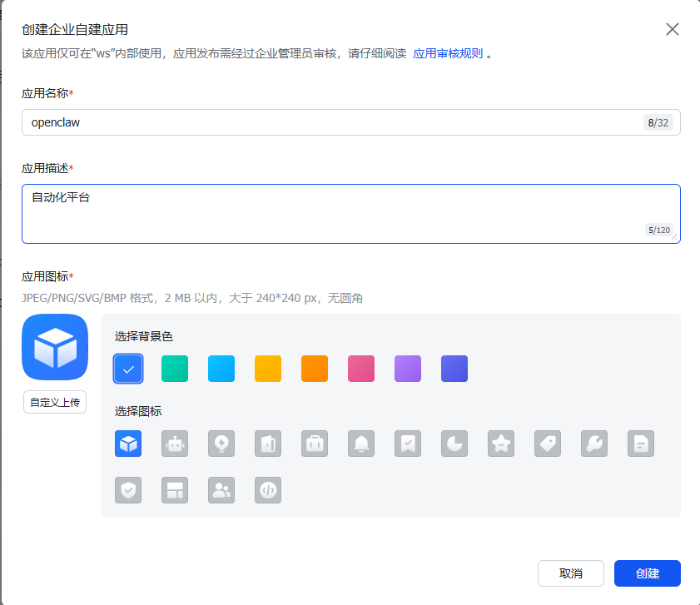Focus the 应用名称 input field
This screenshot has height=605, width=700.
[333, 122]
